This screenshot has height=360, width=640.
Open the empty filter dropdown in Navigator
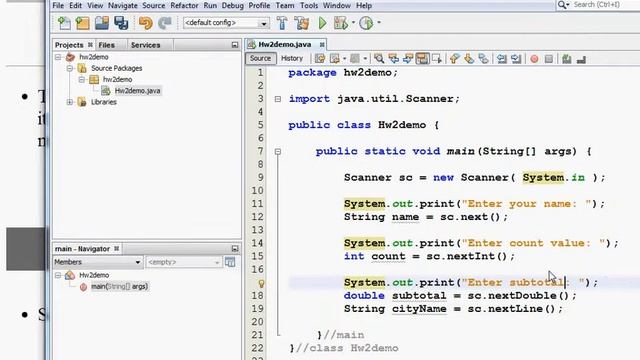point(183,262)
